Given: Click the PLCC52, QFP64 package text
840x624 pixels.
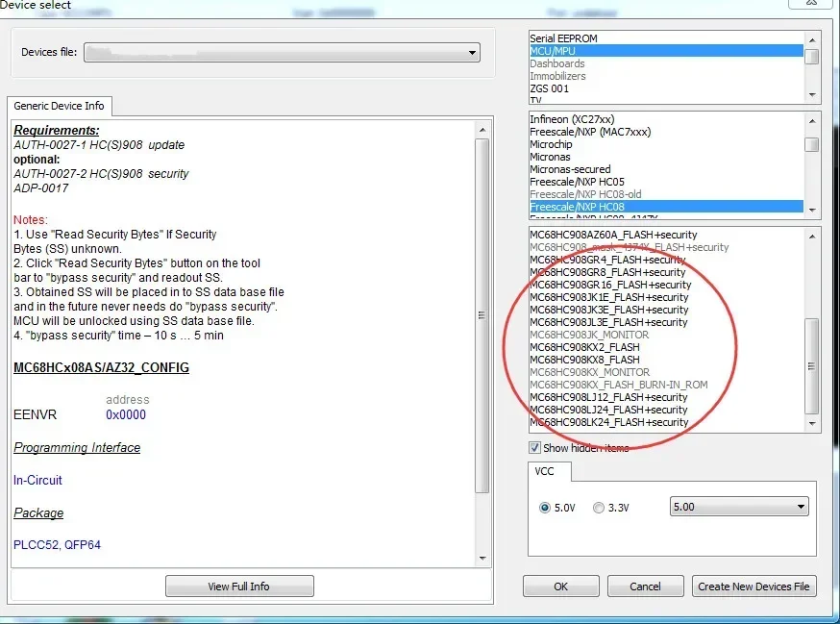Looking at the screenshot, I should tap(58, 544).
